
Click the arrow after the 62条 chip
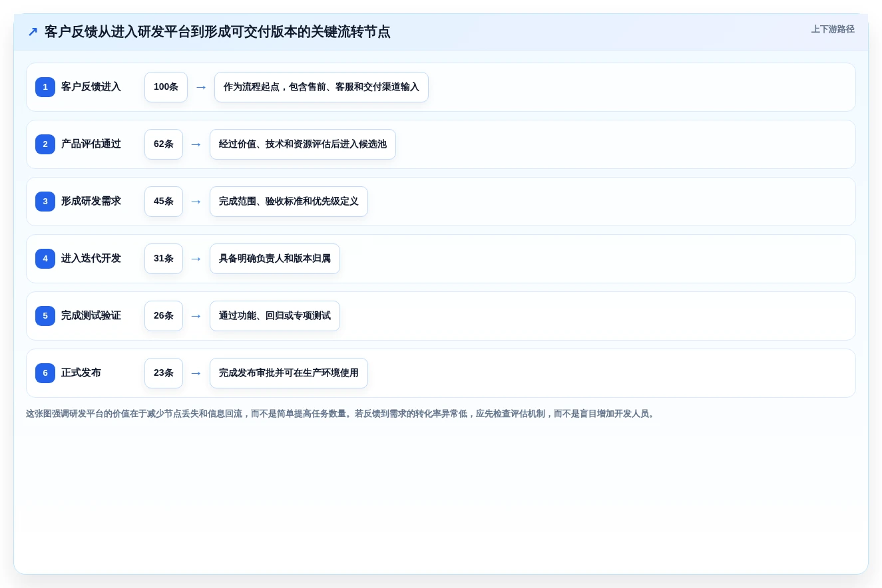(x=196, y=144)
